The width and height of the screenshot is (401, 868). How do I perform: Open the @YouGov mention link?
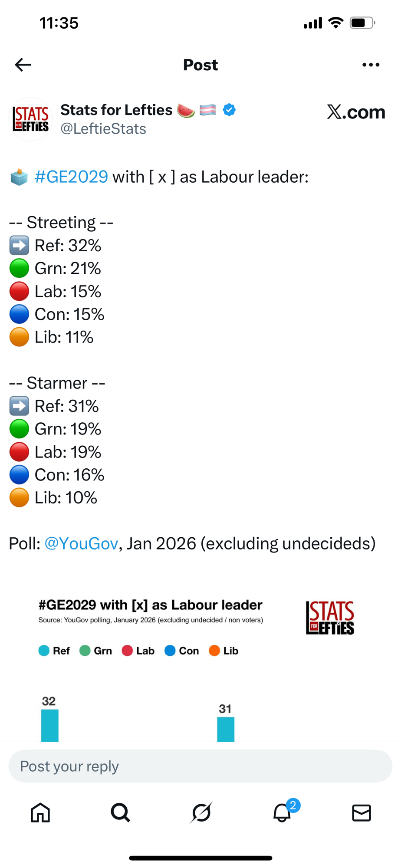[x=81, y=543]
